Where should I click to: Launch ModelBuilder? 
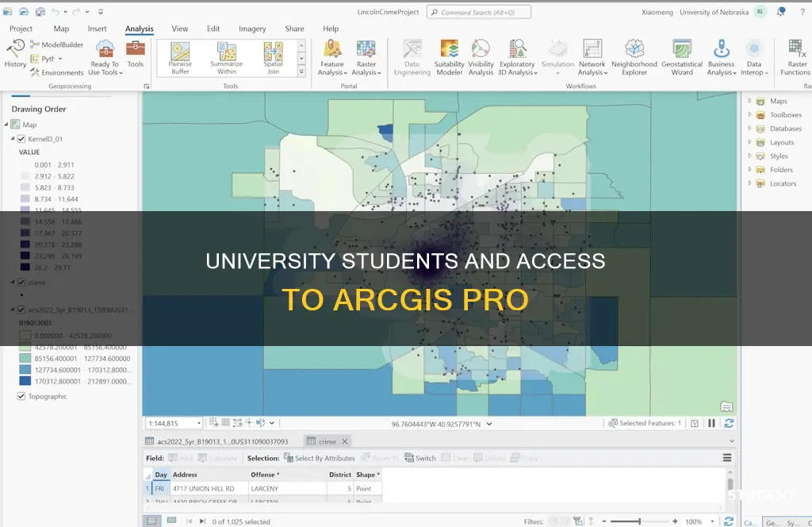[57, 44]
